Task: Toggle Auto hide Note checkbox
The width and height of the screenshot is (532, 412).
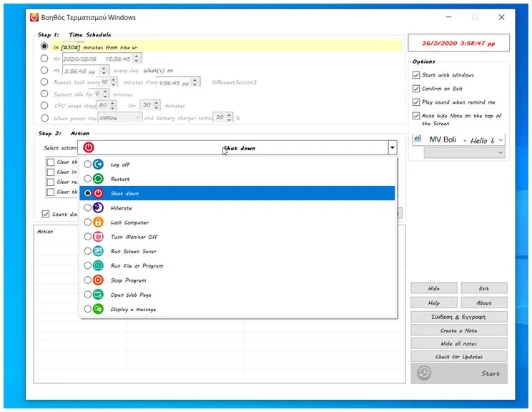Action: (416, 116)
